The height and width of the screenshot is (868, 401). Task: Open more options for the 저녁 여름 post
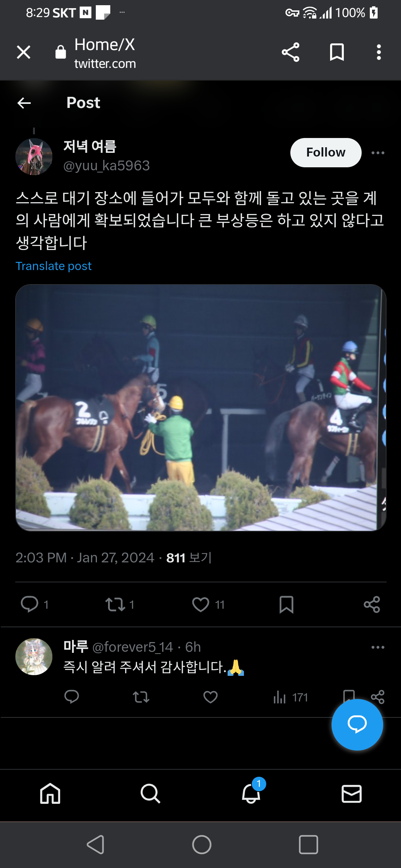pos(378,153)
